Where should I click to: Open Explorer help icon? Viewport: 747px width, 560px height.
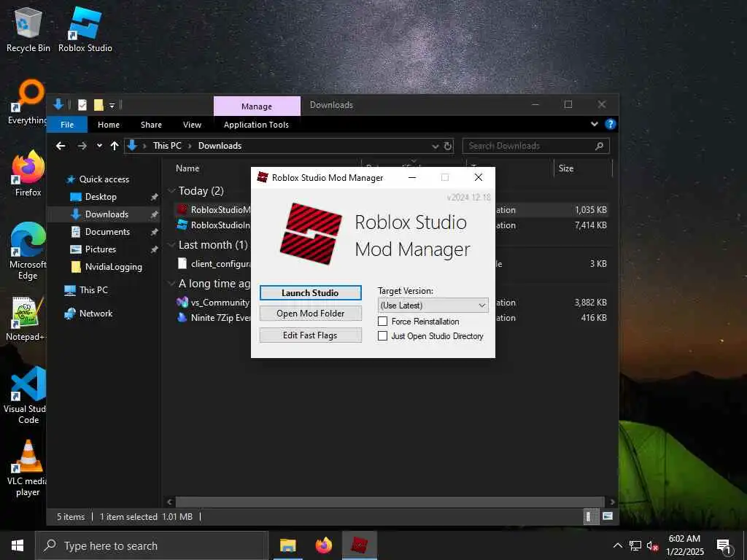(610, 124)
